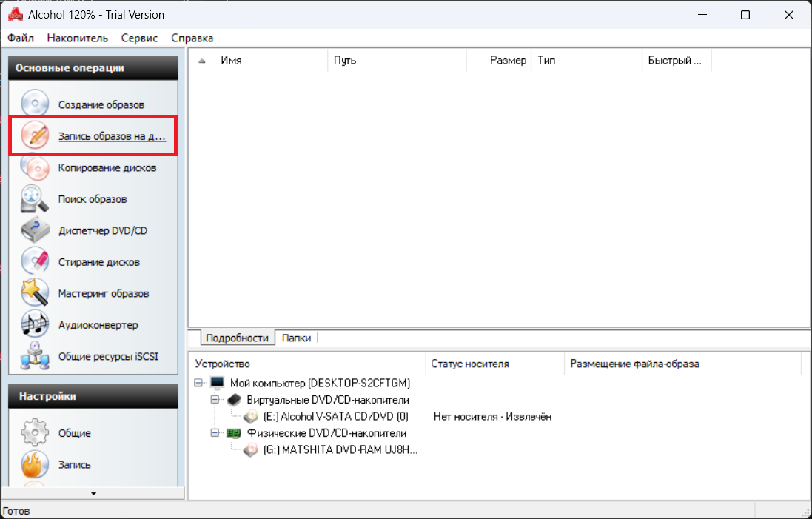Open the Сервис menu
The image size is (812, 519).
pyautogui.click(x=139, y=38)
